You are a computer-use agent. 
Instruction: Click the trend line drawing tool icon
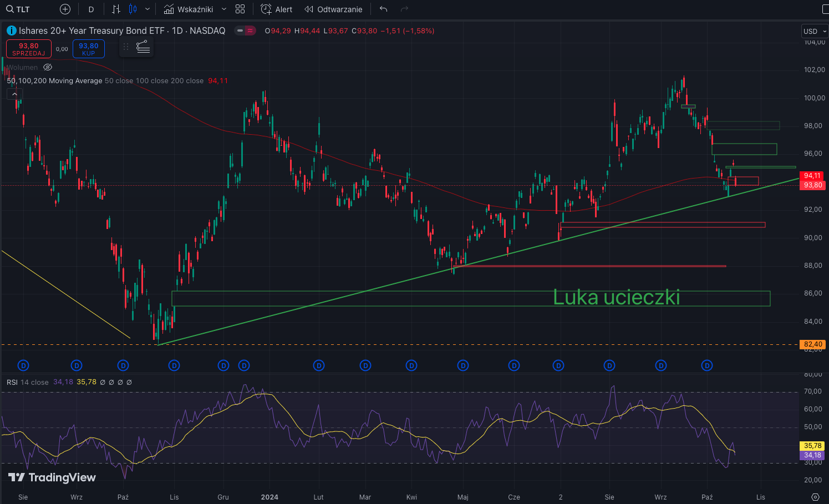[x=143, y=47]
